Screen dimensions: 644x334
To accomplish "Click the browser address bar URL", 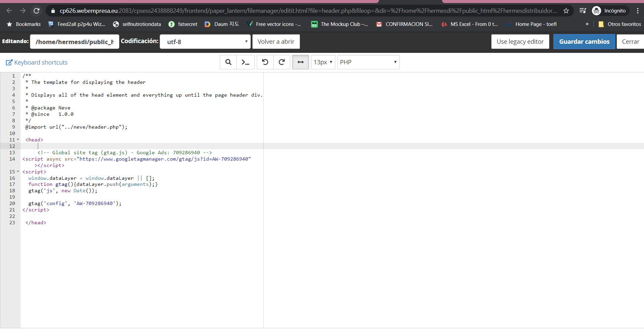I will pyautogui.click(x=308, y=11).
